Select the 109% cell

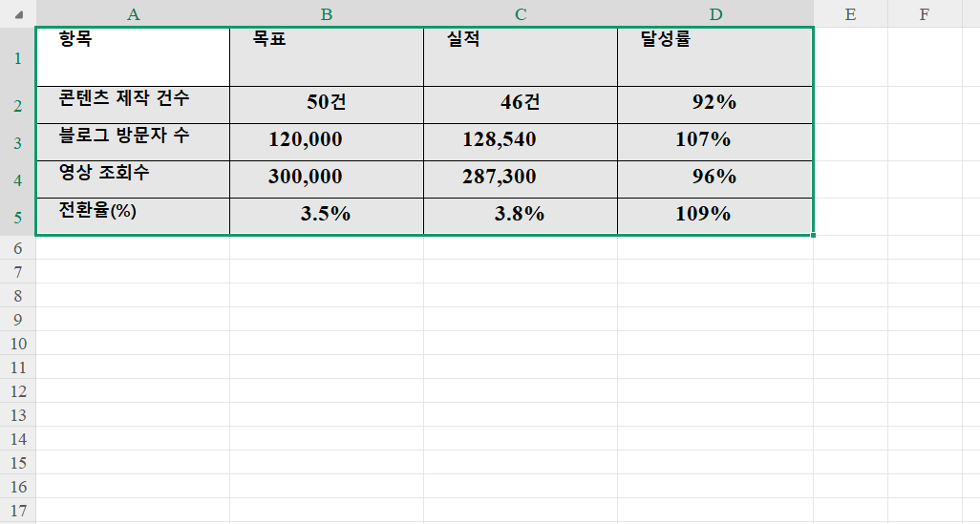click(715, 217)
